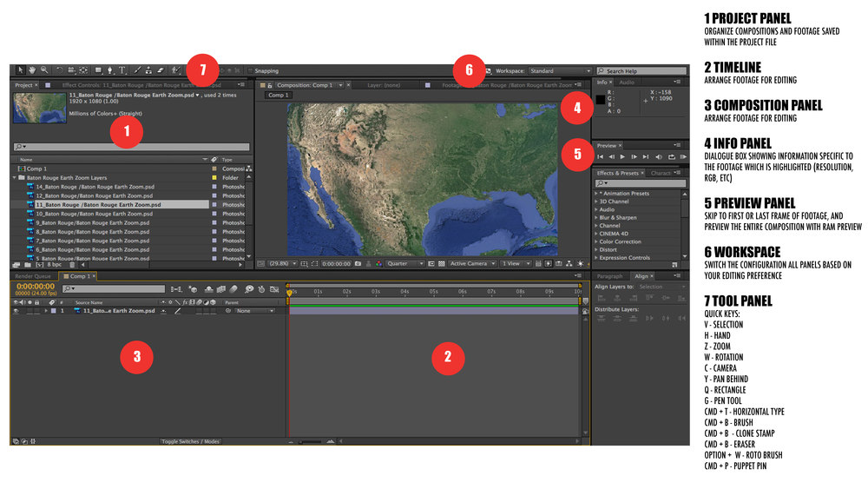Select the Eraser tool

click(161, 70)
